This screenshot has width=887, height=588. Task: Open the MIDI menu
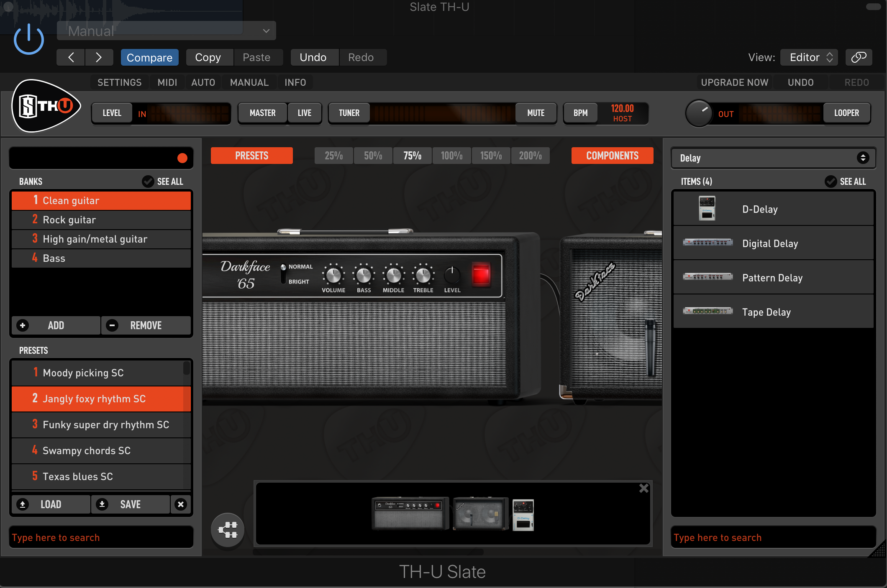pos(167,82)
